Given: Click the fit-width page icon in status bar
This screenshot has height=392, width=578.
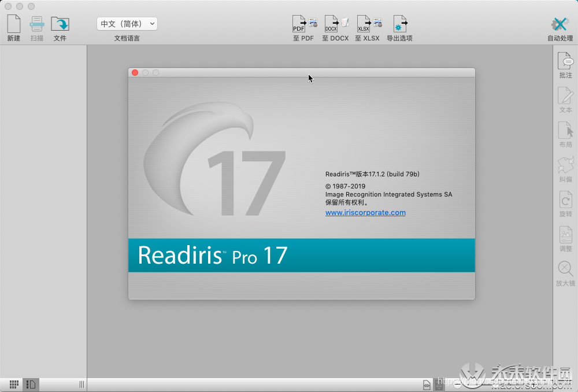Looking at the screenshot, I should pyautogui.click(x=427, y=385).
